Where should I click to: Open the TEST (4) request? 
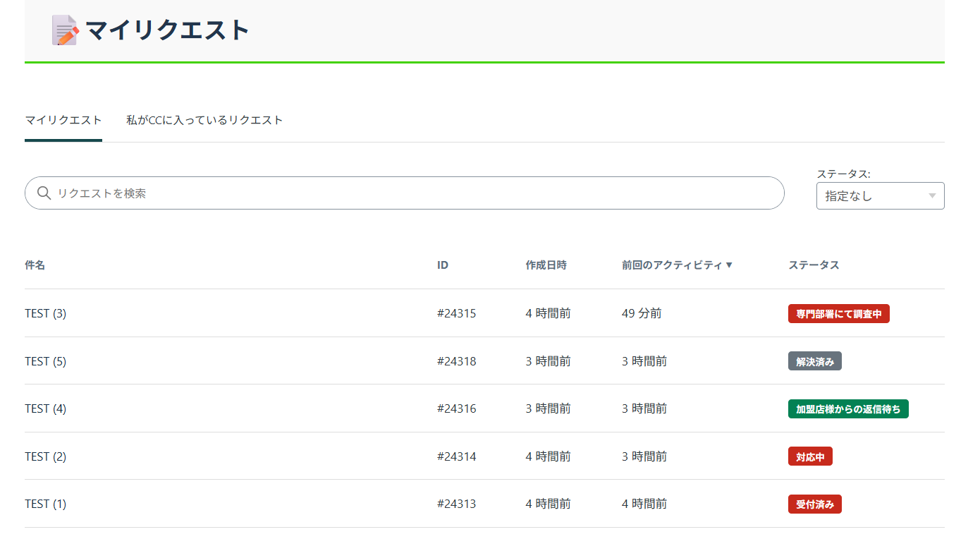tap(46, 408)
